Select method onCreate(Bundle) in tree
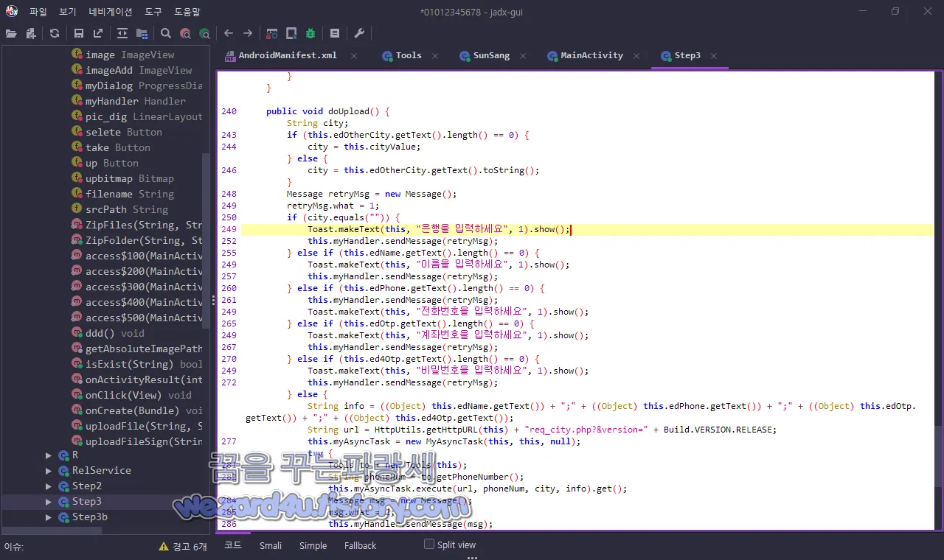 [144, 410]
